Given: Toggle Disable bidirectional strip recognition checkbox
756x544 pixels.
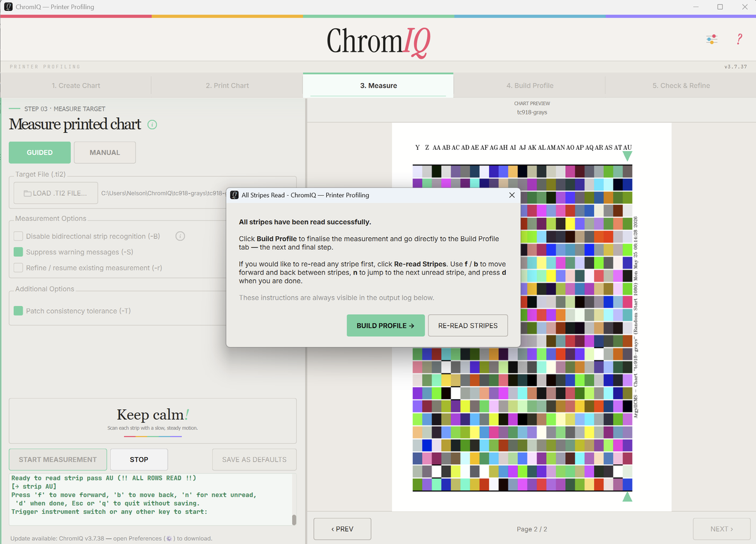Looking at the screenshot, I should coord(18,236).
